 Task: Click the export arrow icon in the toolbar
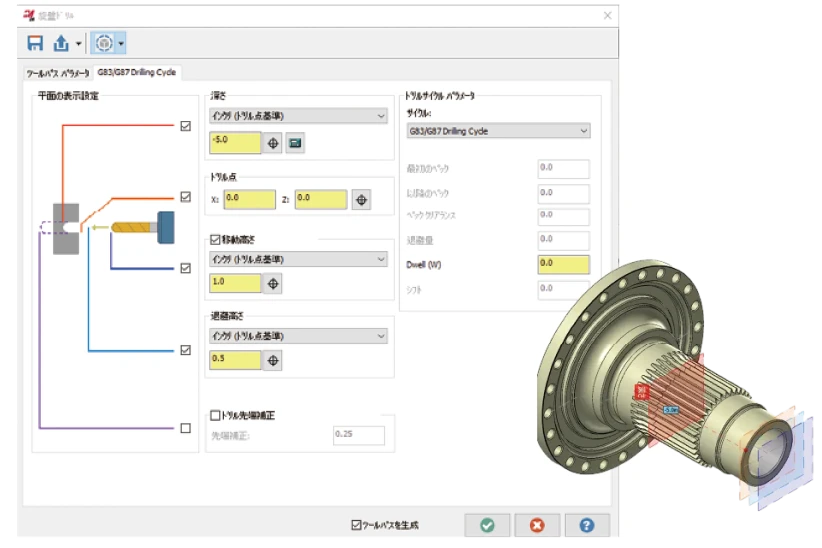pyautogui.click(x=61, y=43)
